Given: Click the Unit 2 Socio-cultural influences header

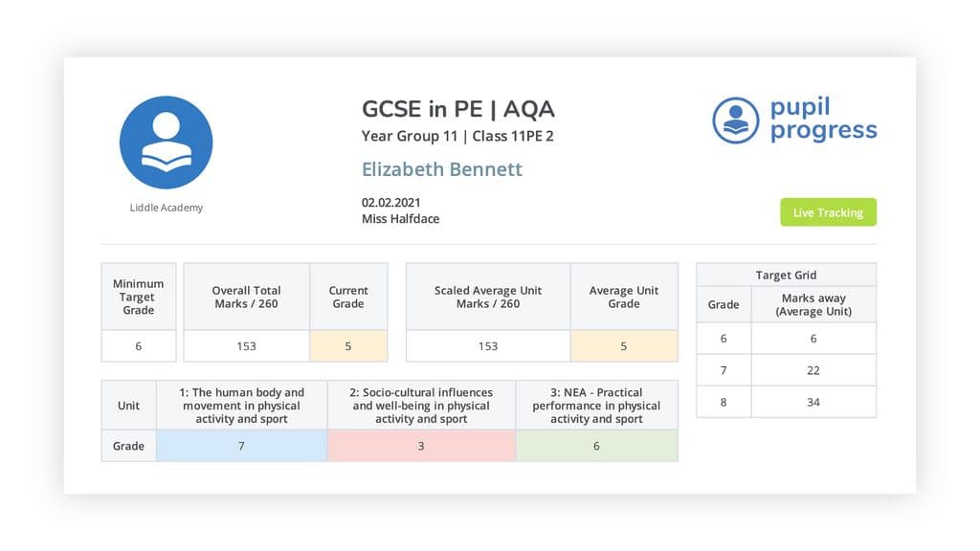Looking at the screenshot, I should point(421,406).
